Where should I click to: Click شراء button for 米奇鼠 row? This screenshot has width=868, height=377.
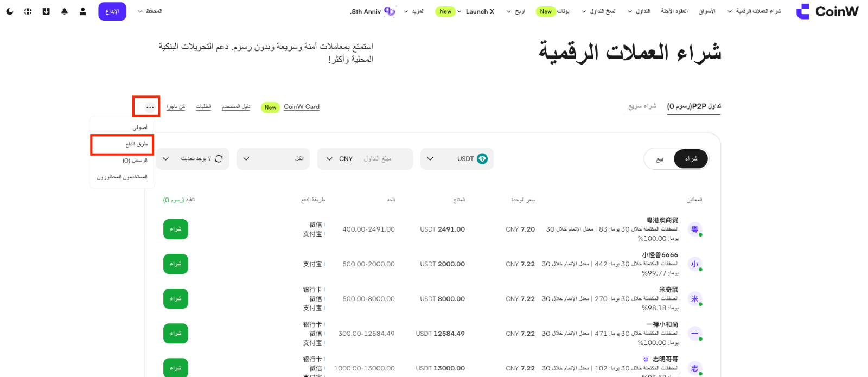click(176, 299)
